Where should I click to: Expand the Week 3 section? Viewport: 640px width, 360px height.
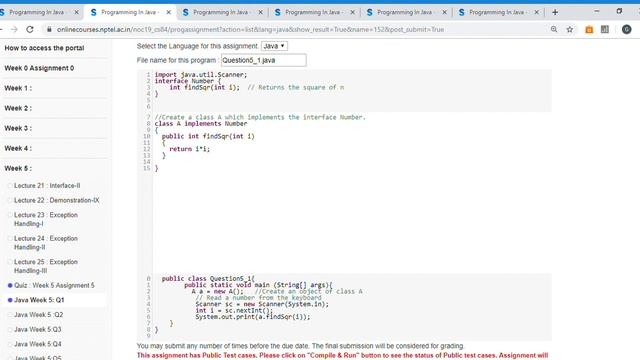click(x=18, y=128)
